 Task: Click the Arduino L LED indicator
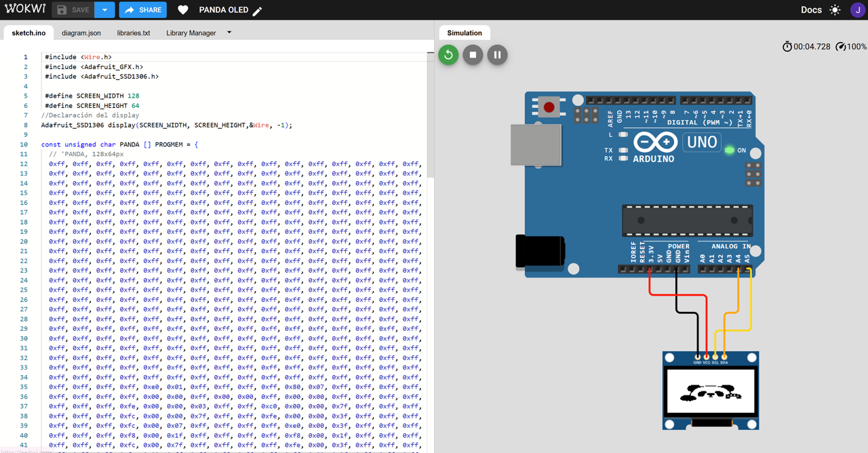click(623, 134)
